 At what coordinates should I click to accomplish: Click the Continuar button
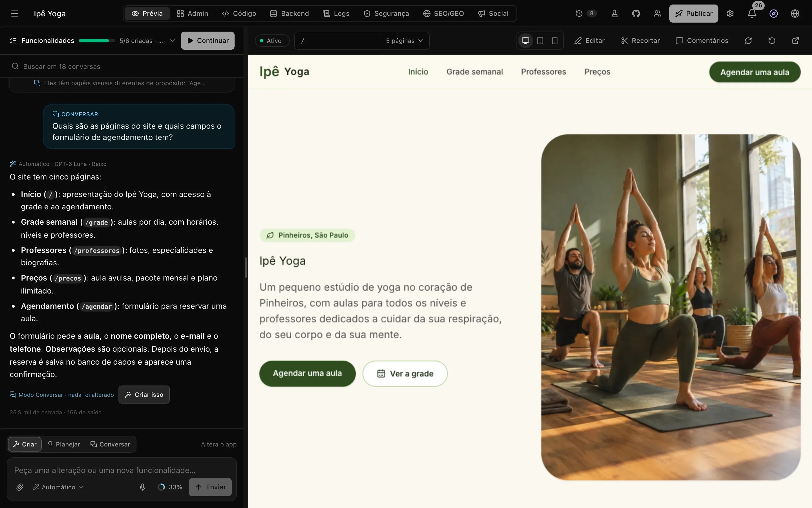(208, 41)
